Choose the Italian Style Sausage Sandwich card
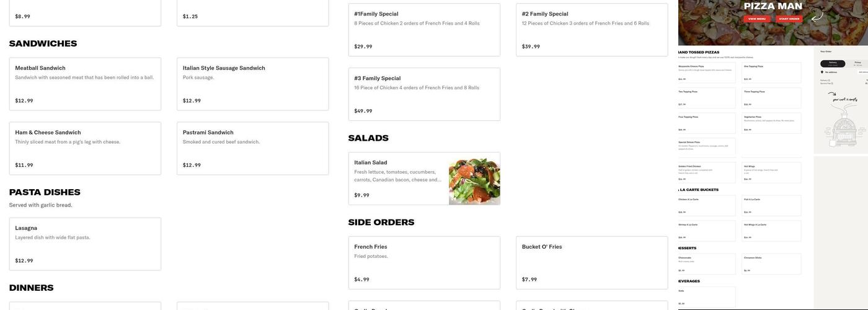The width and height of the screenshot is (868, 310). pos(252,84)
